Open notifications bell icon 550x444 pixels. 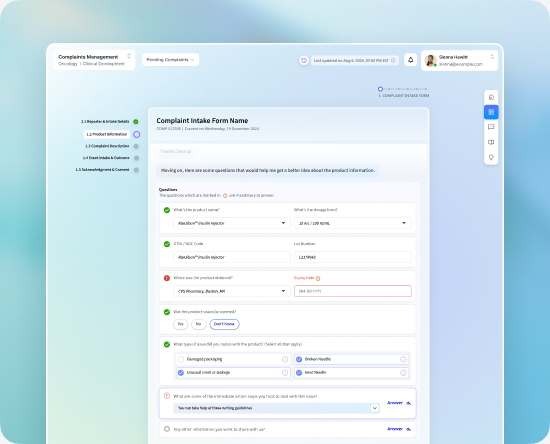pyautogui.click(x=410, y=60)
